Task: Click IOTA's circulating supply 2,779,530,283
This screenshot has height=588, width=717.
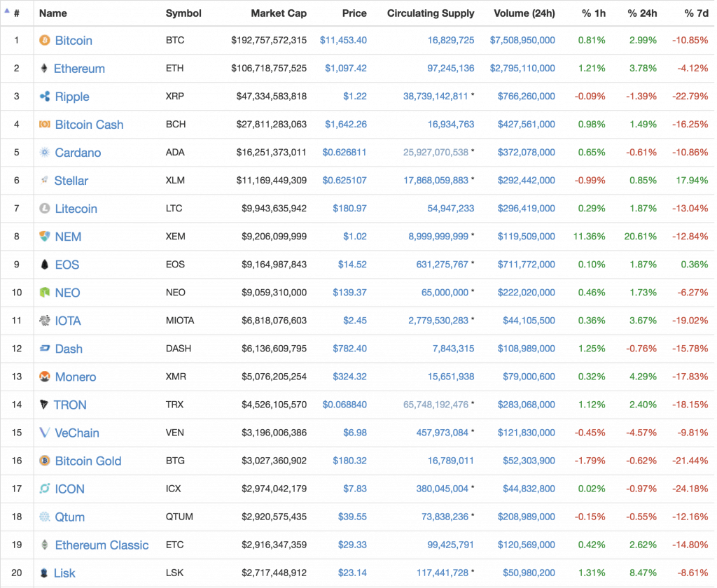Action: pos(438,321)
